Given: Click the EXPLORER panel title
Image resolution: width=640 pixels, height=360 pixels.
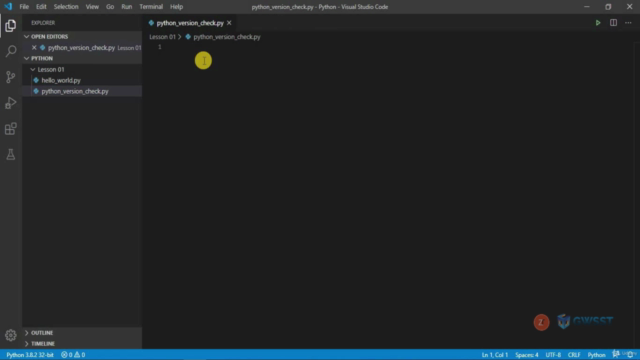Looking at the screenshot, I should (x=43, y=23).
